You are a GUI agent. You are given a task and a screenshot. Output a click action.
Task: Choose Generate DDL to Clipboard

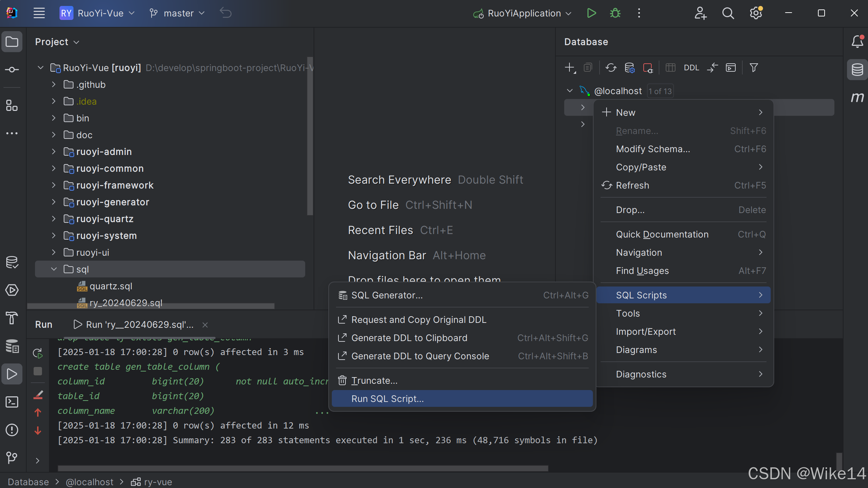click(x=462, y=338)
